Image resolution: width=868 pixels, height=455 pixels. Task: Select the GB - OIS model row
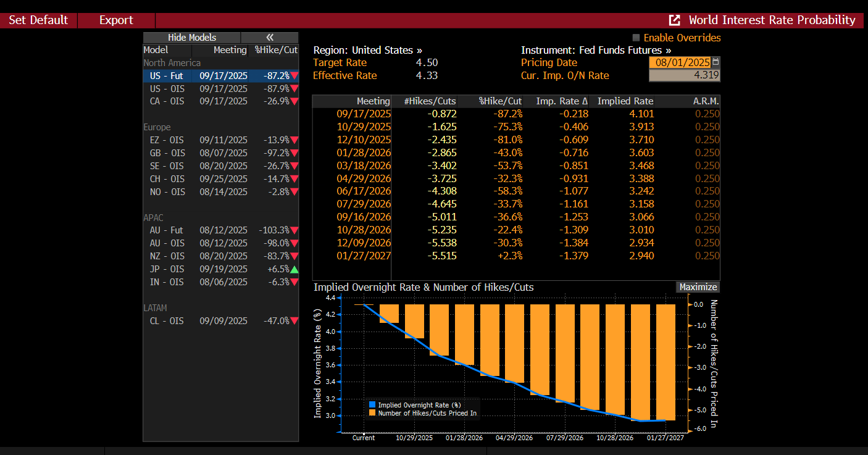220,153
